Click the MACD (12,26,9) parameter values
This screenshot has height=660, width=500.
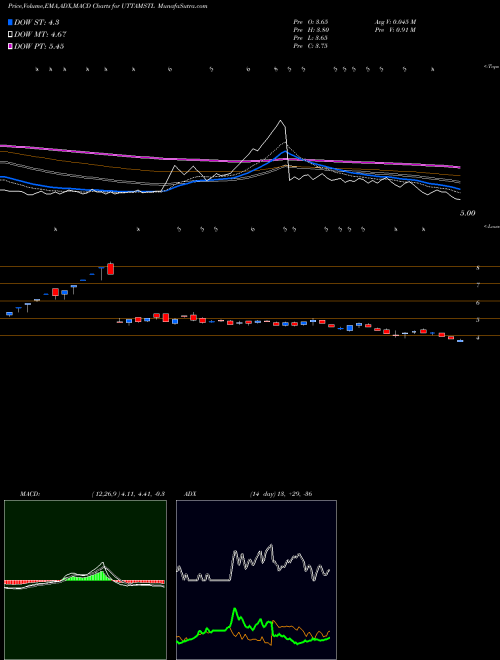[x=128, y=494]
